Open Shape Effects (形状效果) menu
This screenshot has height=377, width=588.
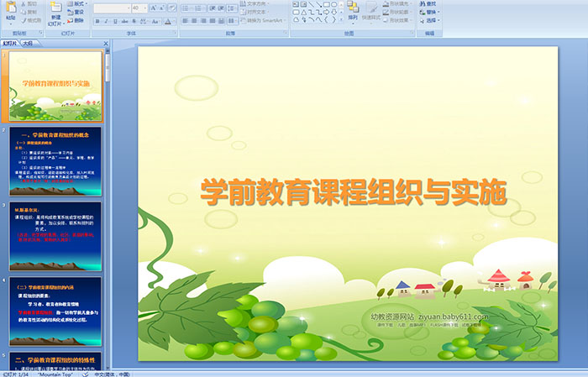(x=396, y=20)
